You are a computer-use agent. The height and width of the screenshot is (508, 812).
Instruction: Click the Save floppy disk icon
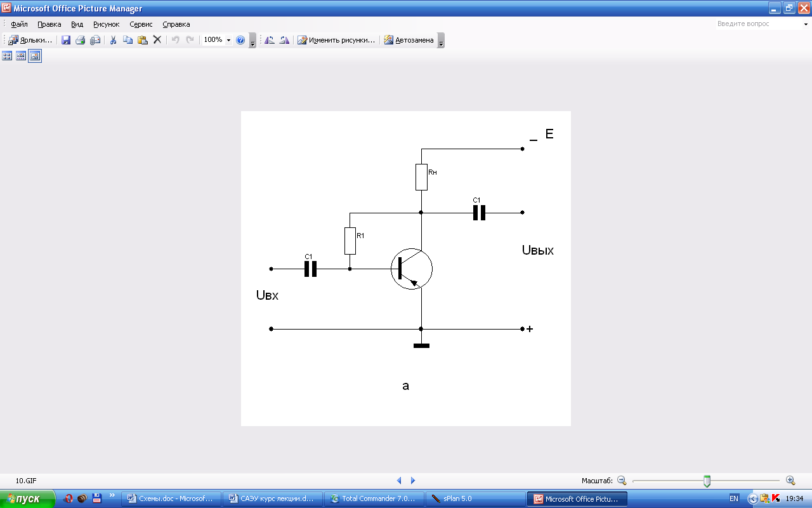pos(66,40)
